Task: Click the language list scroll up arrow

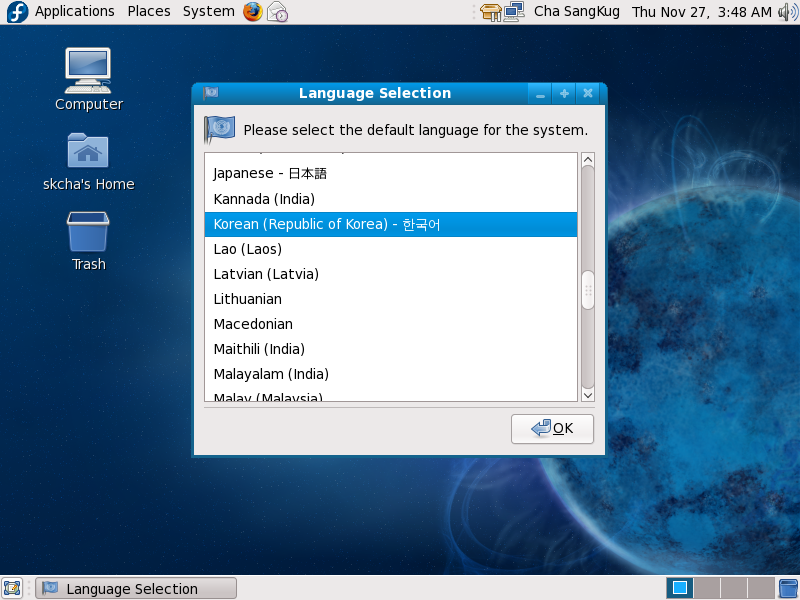Action: coord(588,160)
